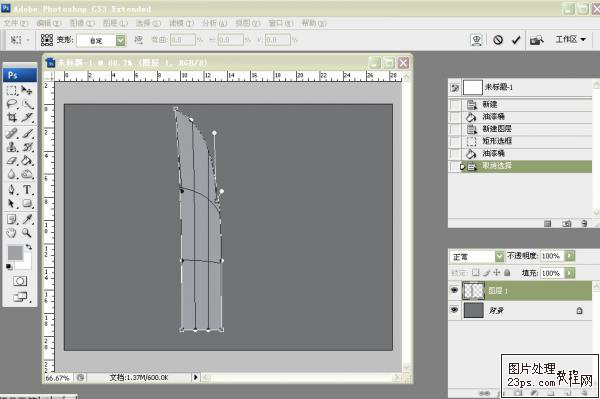The height and width of the screenshot is (399, 600).
Task: Open the opacity slider arrow
Action: click(x=569, y=256)
